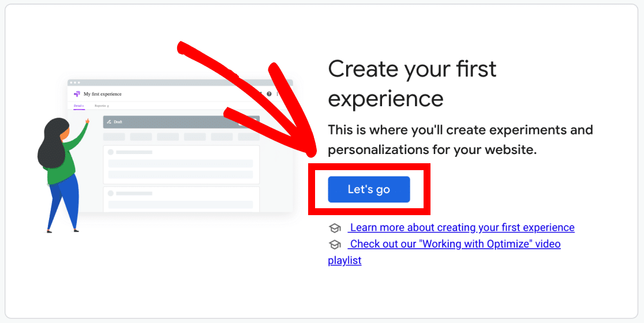644x323 pixels.
Task: Open the Working with Optimize video playlist link
Action: 444,252
